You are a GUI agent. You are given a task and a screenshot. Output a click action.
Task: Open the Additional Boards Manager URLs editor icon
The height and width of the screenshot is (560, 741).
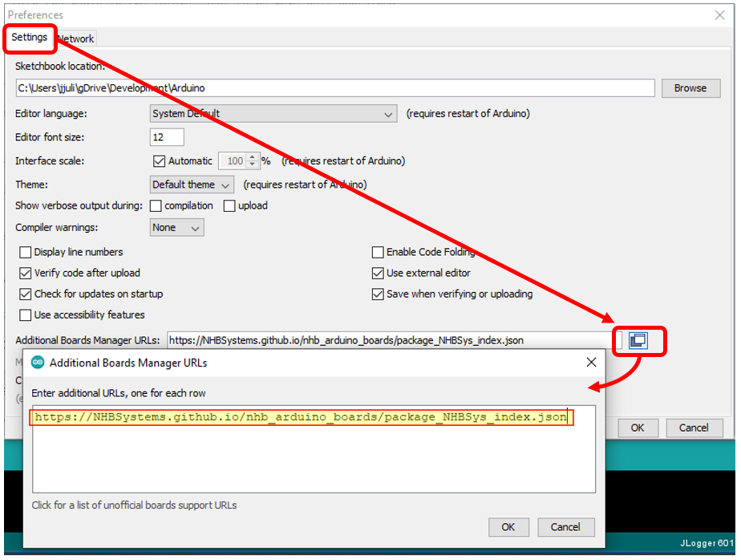(638, 340)
